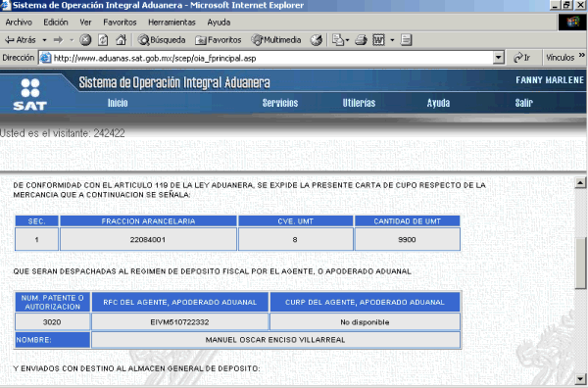Open the Ayuda menu in menu bar
588x388 pixels.
coord(219,23)
